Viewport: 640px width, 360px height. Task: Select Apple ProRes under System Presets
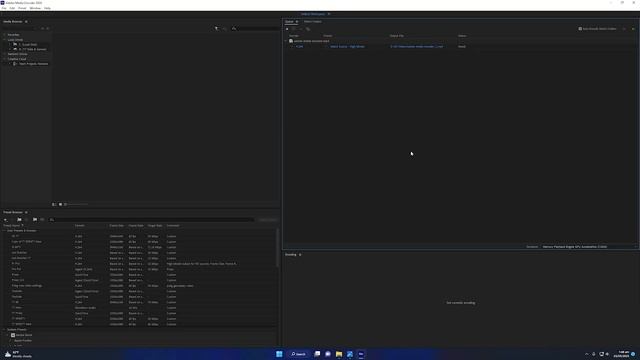[23, 340]
